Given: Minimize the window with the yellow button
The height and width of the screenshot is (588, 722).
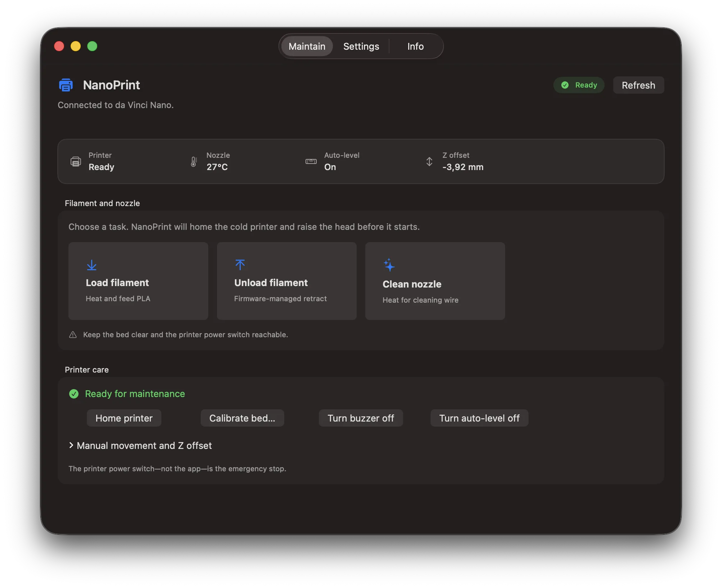Looking at the screenshot, I should pos(76,46).
